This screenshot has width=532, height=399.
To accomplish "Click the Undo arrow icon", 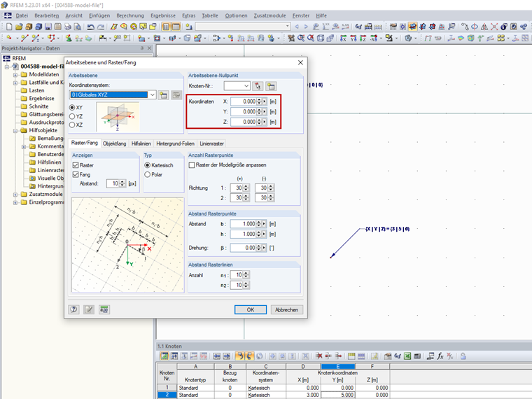I will click(x=90, y=27).
